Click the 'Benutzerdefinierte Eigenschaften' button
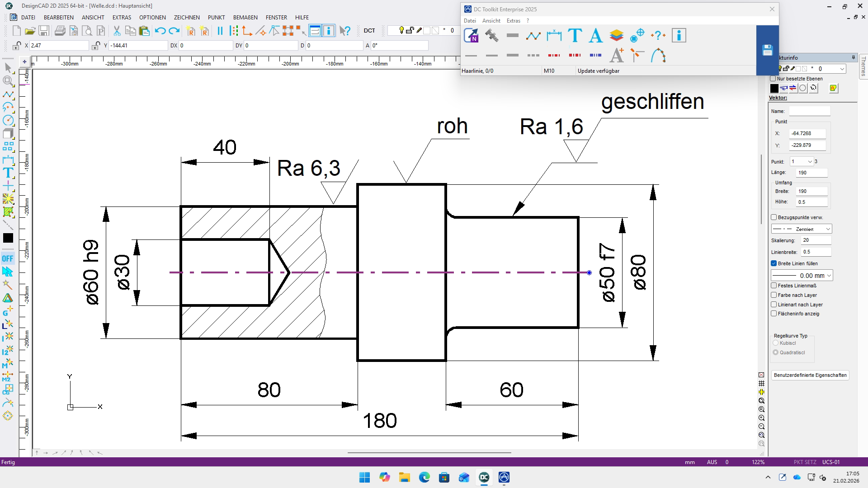This screenshot has width=868, height=488. [810, 375]
